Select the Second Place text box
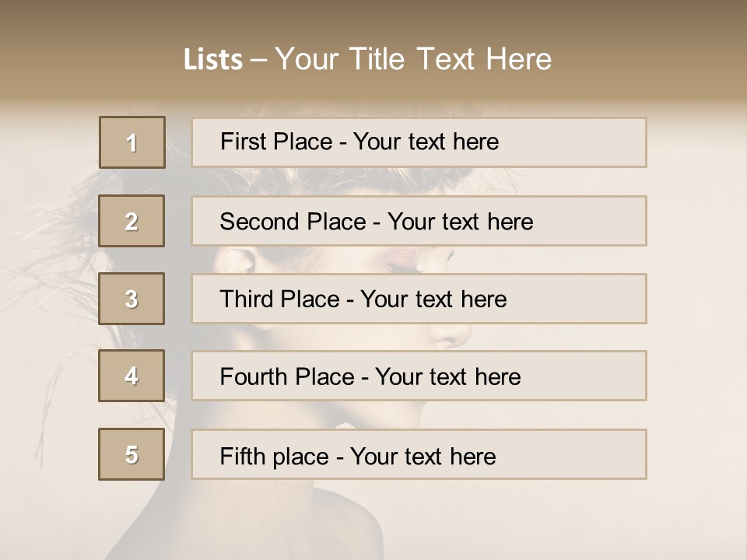Screen dimensions: 747x560 pyautogui.click(x=419, y=221)
